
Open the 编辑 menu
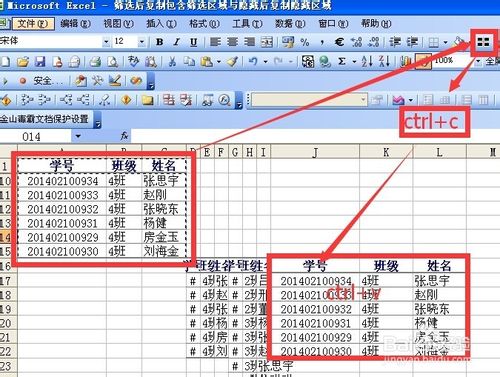click(x=75, y=24)
